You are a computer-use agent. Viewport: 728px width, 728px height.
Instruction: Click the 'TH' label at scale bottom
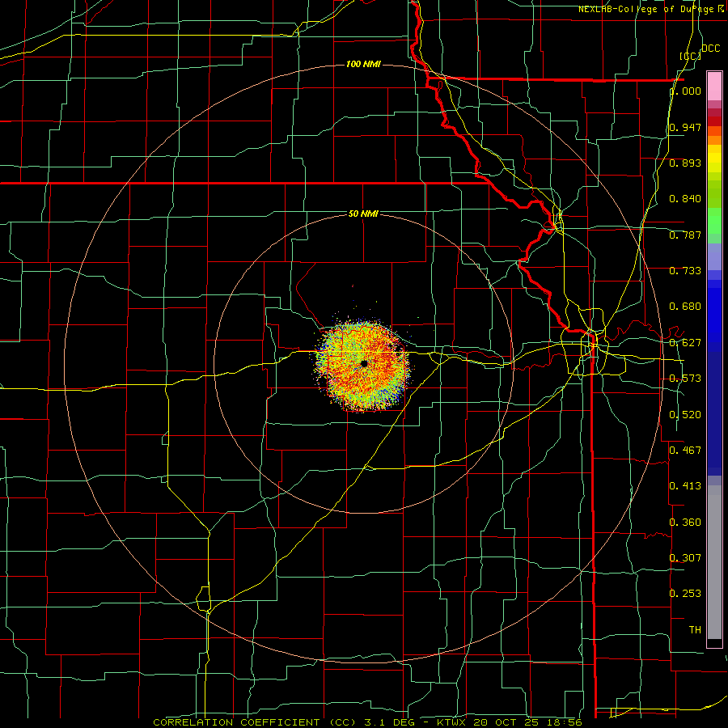pos(695,630)
